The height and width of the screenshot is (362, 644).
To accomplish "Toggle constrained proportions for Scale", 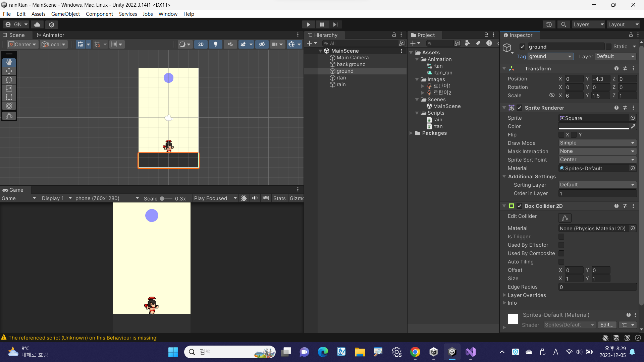I will 552,96.
